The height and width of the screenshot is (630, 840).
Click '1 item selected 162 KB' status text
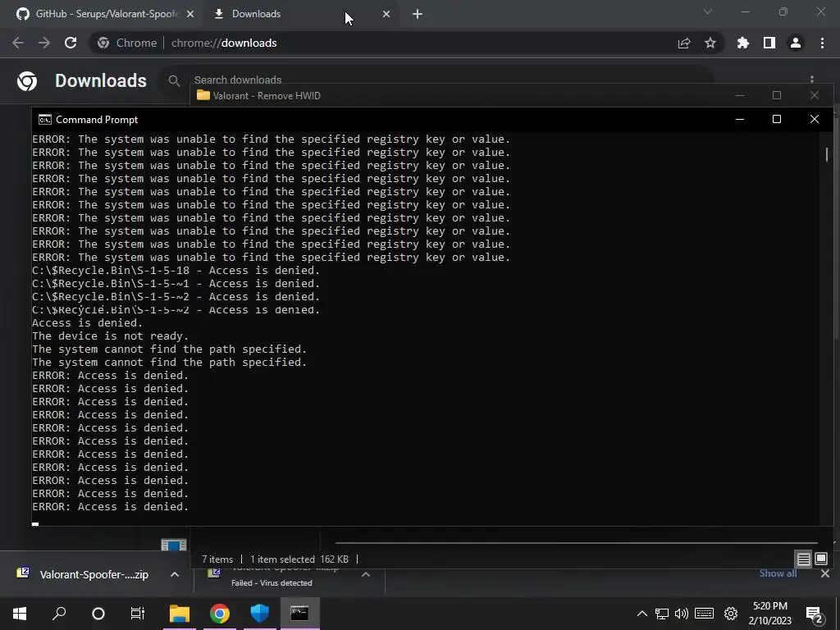[299, 559]
